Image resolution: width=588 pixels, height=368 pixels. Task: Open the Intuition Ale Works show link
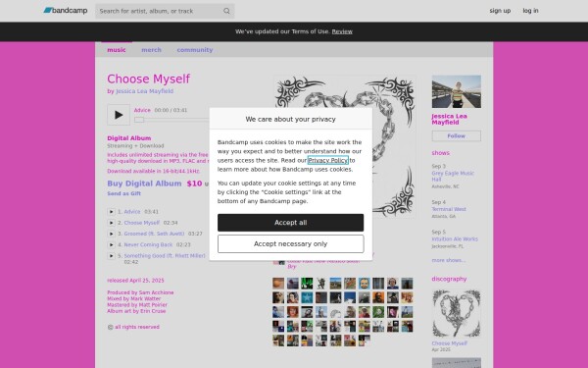point(455,238)
